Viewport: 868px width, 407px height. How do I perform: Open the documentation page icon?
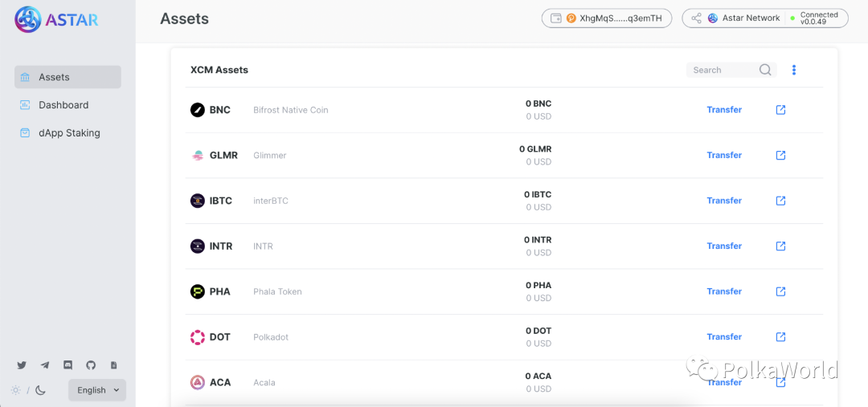tap(113, 365)
